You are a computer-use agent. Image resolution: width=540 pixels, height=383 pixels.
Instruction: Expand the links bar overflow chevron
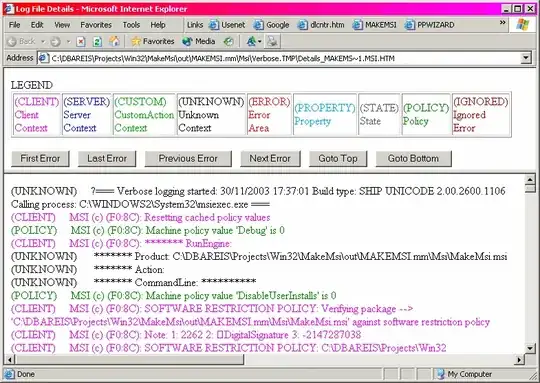tap(503, 23)
